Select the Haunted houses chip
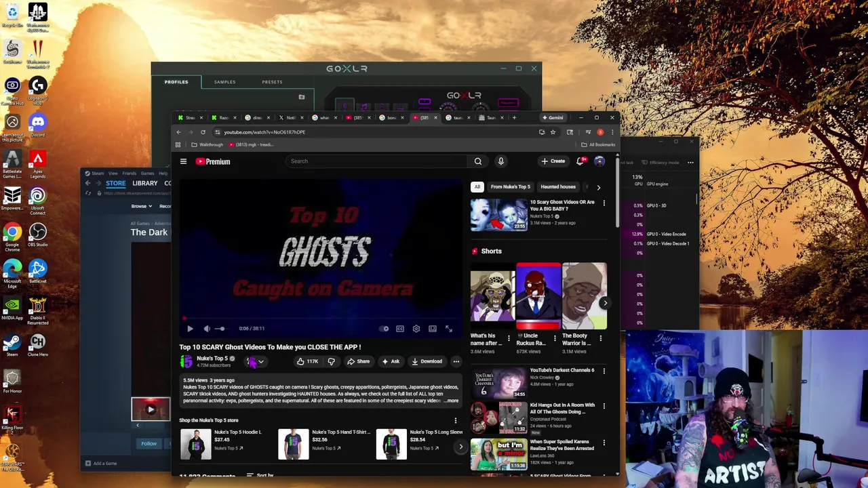Screen dimensions: 868x488 click(558, 187)
